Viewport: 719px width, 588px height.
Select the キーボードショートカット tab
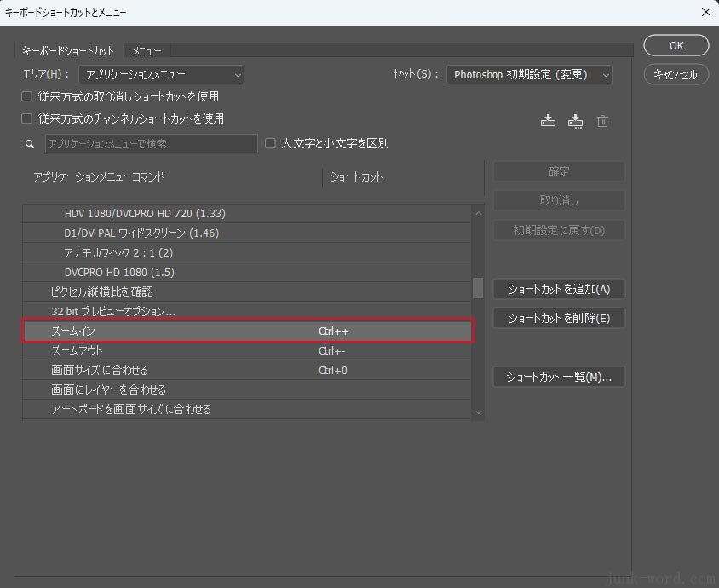(68, 51)
